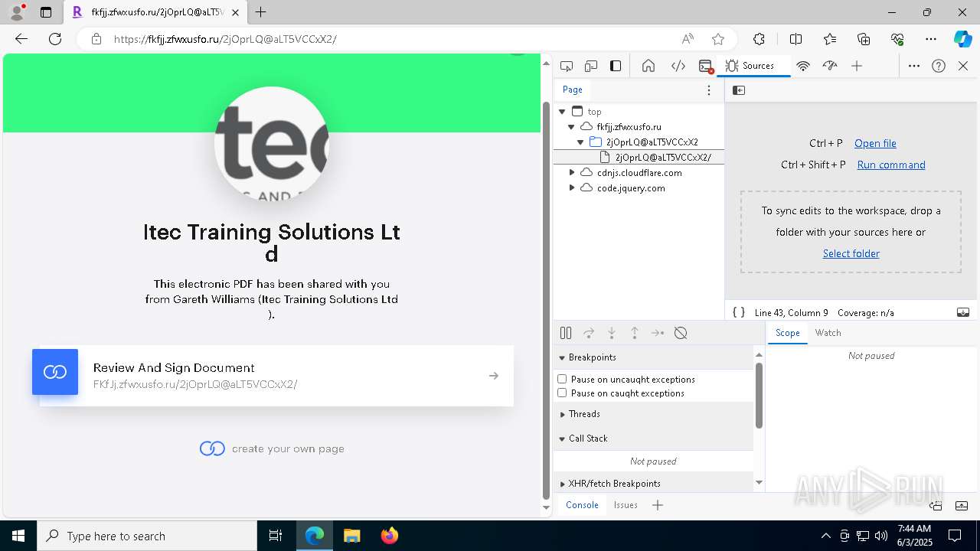Close the DevTools panel

point(963,66)
